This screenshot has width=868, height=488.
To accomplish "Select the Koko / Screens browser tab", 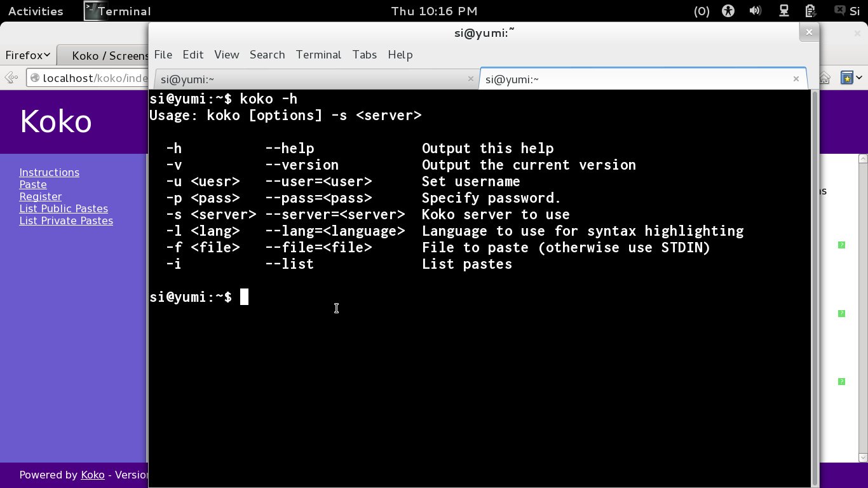I will pos(108,55).
